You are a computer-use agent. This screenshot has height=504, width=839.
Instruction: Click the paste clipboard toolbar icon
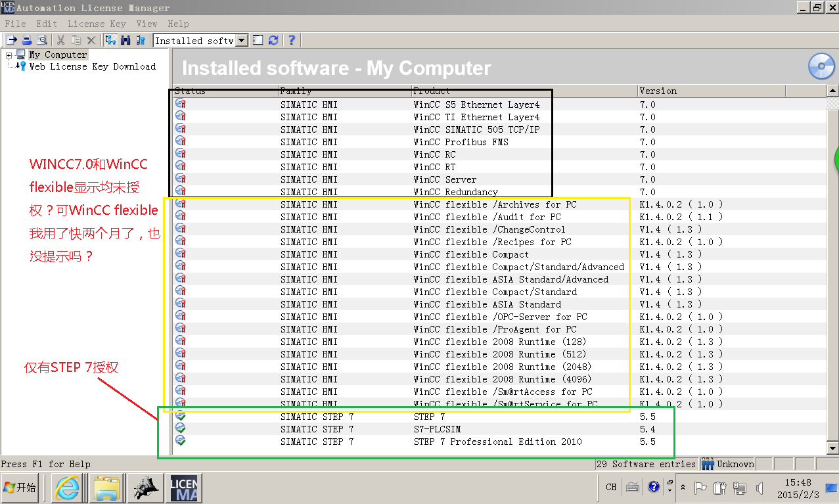coord(76,40)
